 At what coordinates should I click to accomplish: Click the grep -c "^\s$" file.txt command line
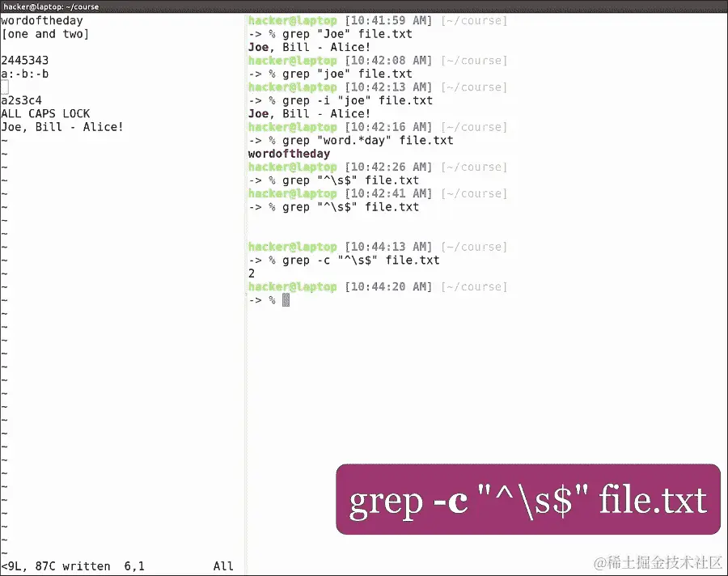[361, 260]
